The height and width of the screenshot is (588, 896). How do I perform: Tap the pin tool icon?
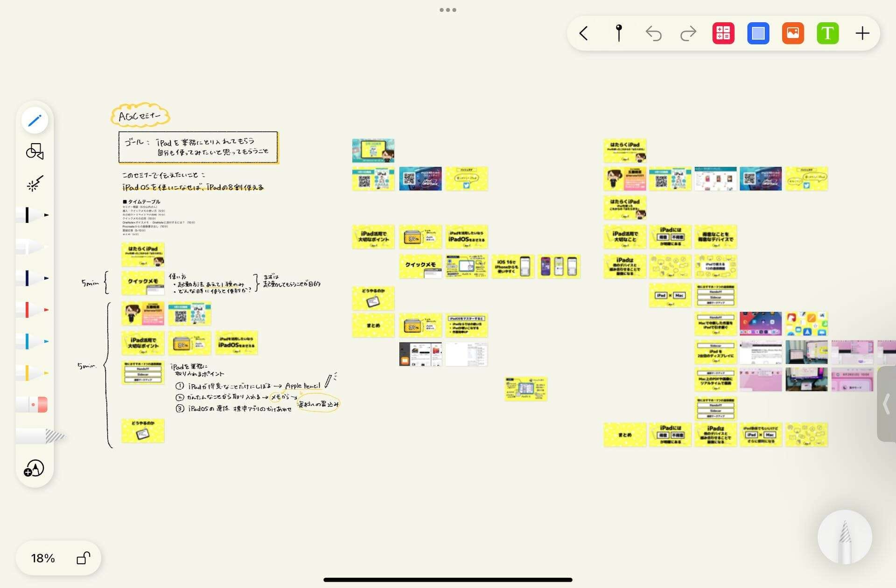[x=619, y=34]
